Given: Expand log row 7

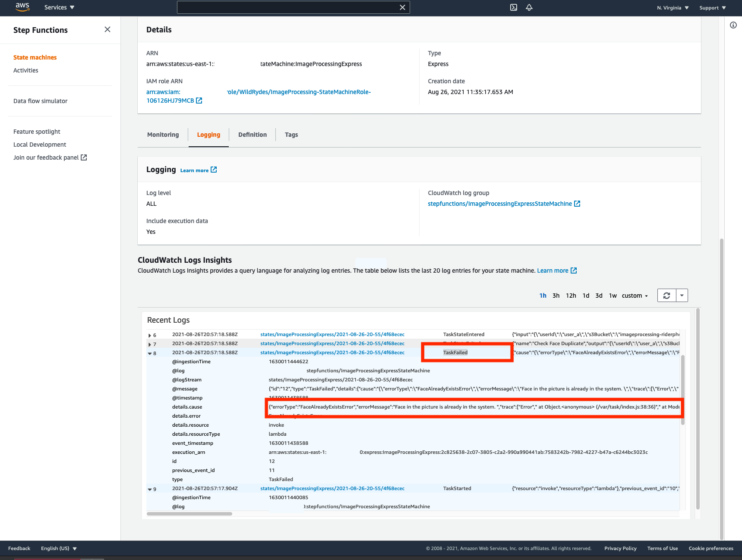Looking at the screenshot, I should (150, 344).
